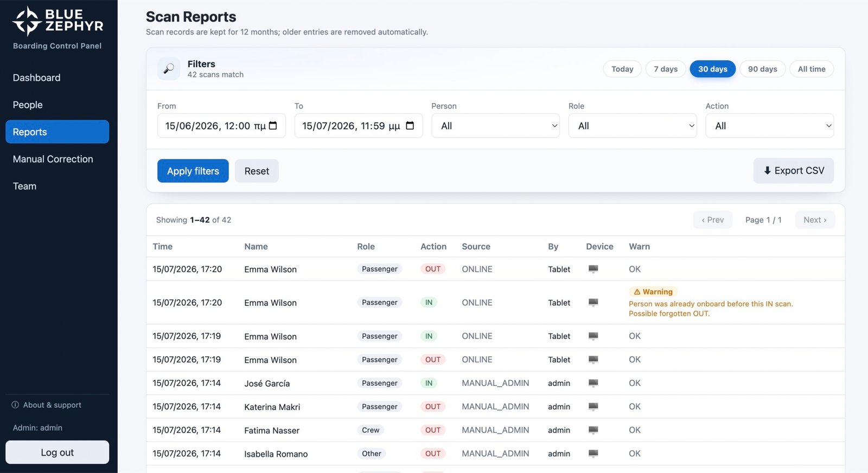
Task: Click the forgotten OUT warning message
Action: click(711, 309)
